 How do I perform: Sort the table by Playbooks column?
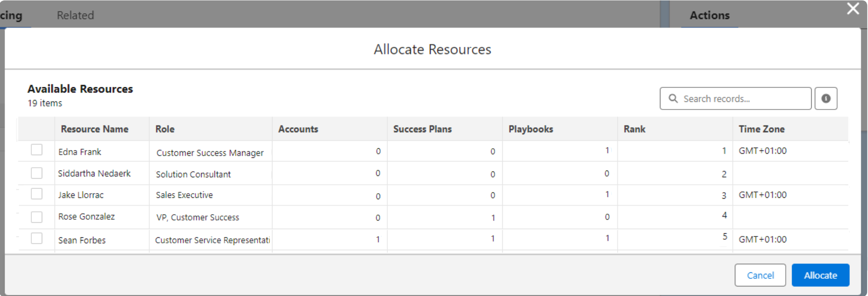tap(531, 129)
